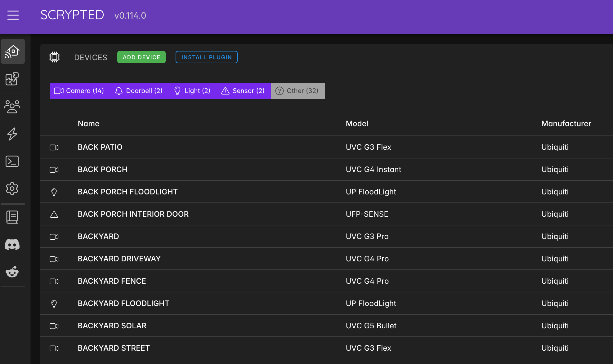613x364 pixels.
Task: Toggle the Doorbell (2) filter
Action: [x=139, y=91]
